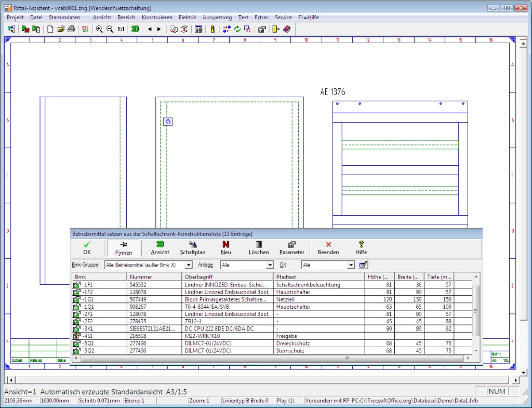
Task: Open the Konstruieren menu
Action: [157, 17]
